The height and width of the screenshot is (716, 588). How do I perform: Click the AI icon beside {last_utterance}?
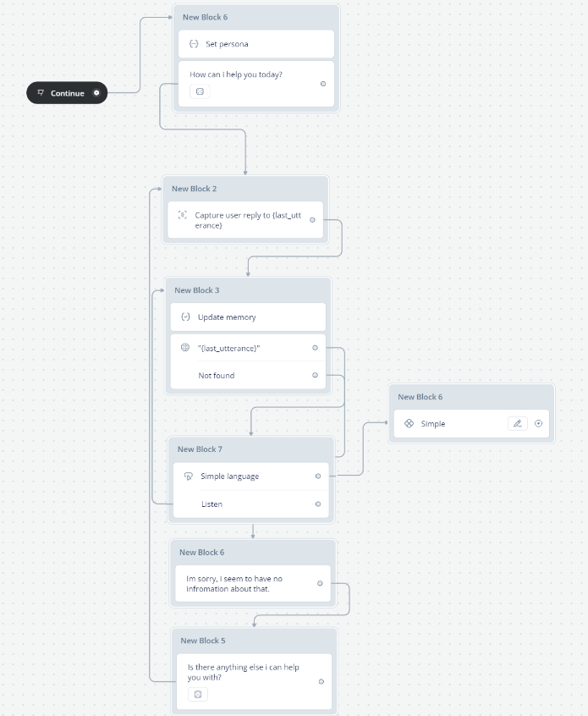pos(185,348)
